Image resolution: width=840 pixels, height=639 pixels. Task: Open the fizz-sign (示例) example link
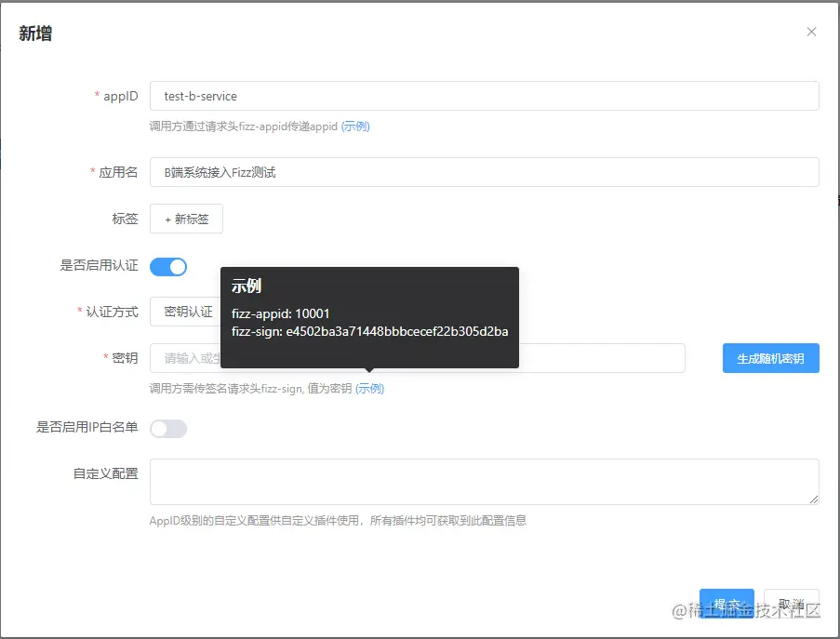(370, 389)
